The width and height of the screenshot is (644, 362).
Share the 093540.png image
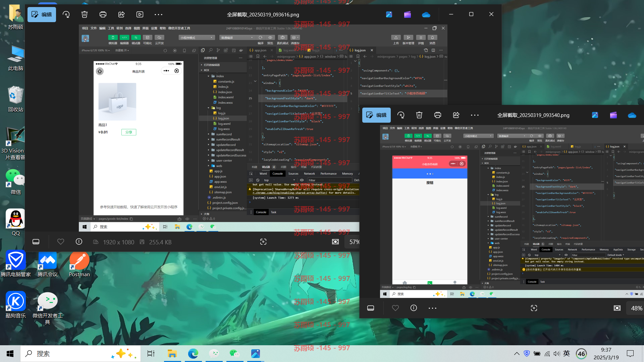tap(456, 115)
